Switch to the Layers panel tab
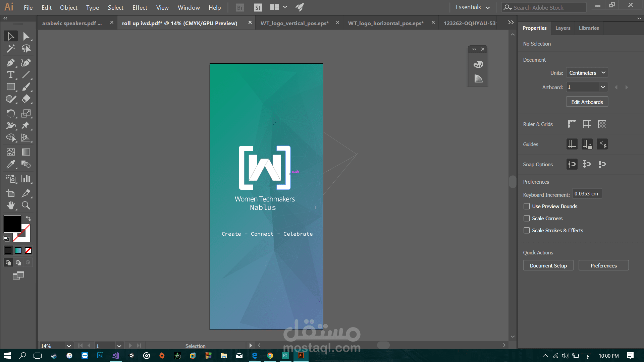Viewport: 644px width, 362px height. click(562, 28)
